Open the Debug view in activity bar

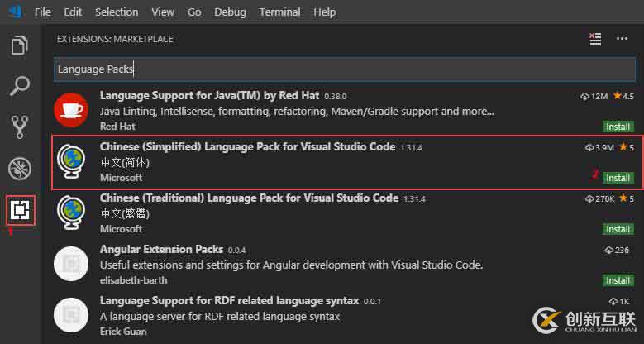20,169
